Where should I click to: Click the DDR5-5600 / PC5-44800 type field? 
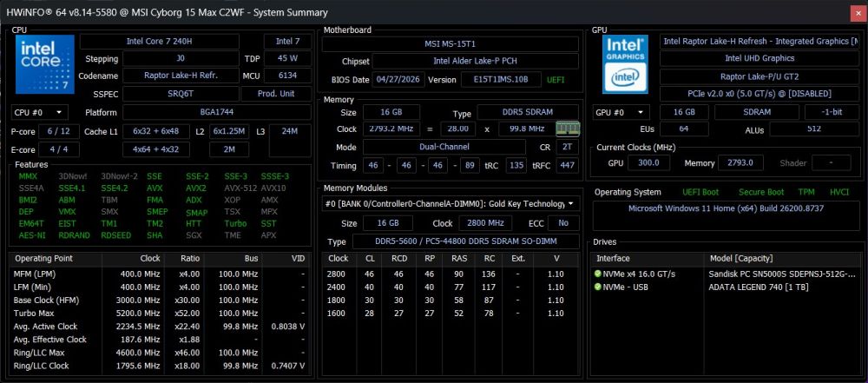(465, 241)
